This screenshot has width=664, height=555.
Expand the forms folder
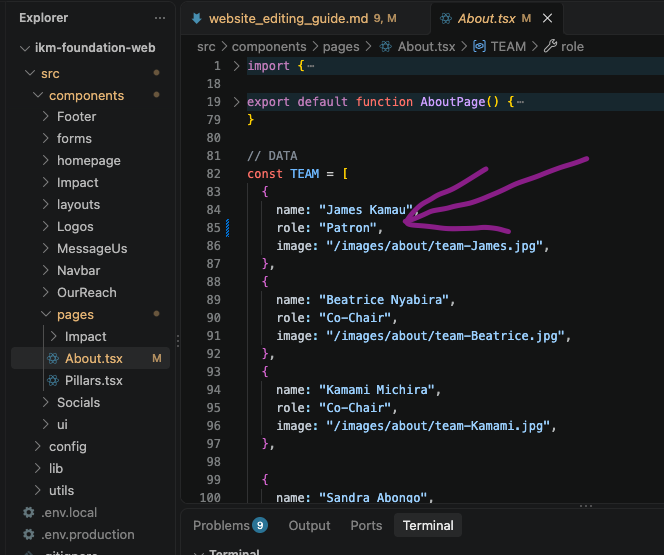tap(46, 138)
